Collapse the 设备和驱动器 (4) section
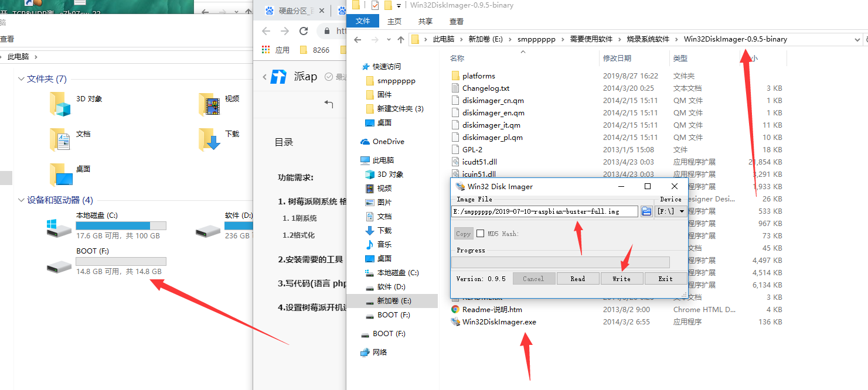 (x=22, y=200)
